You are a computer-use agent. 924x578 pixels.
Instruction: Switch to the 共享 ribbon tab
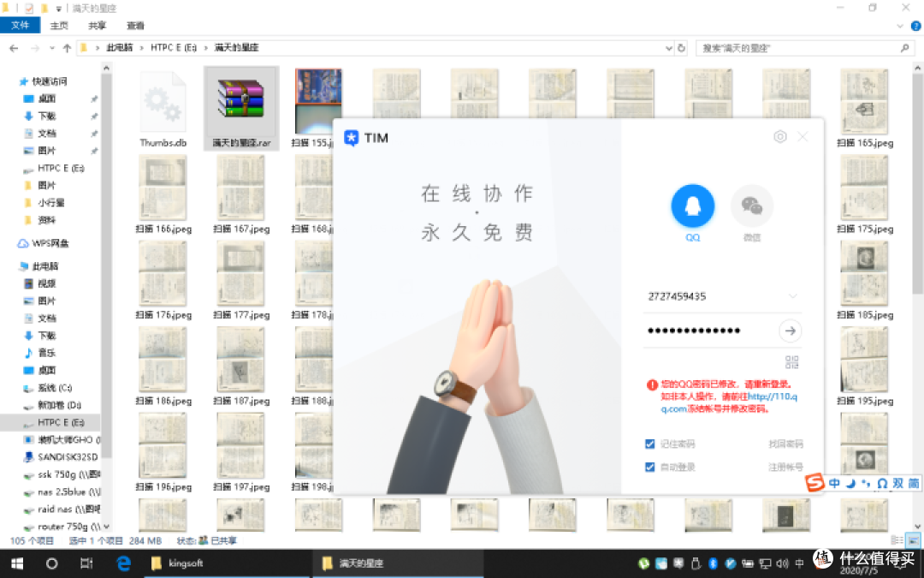98,26
